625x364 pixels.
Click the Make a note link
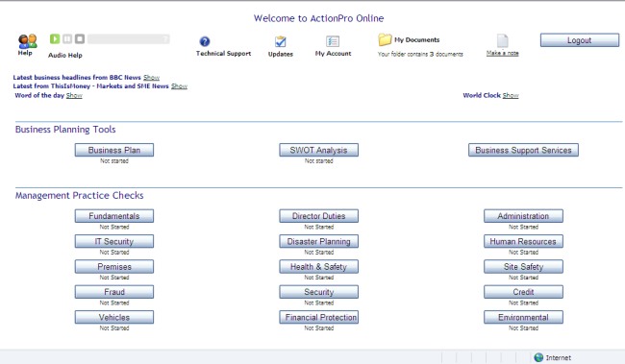point(502,53)
